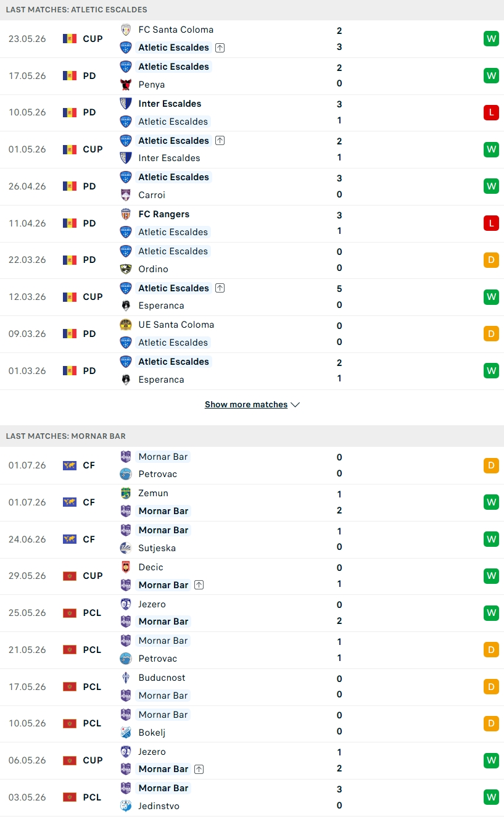Click the Ordino team badge
The width and height of the screenshot is (504, 819).
coord(126,269)
